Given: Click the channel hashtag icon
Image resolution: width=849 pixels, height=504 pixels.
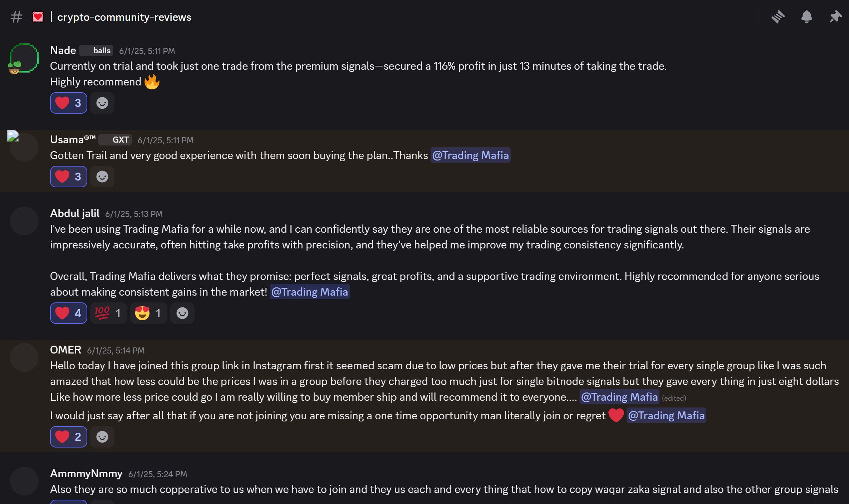Looking at the screenshot, I should tap(16, 17).
